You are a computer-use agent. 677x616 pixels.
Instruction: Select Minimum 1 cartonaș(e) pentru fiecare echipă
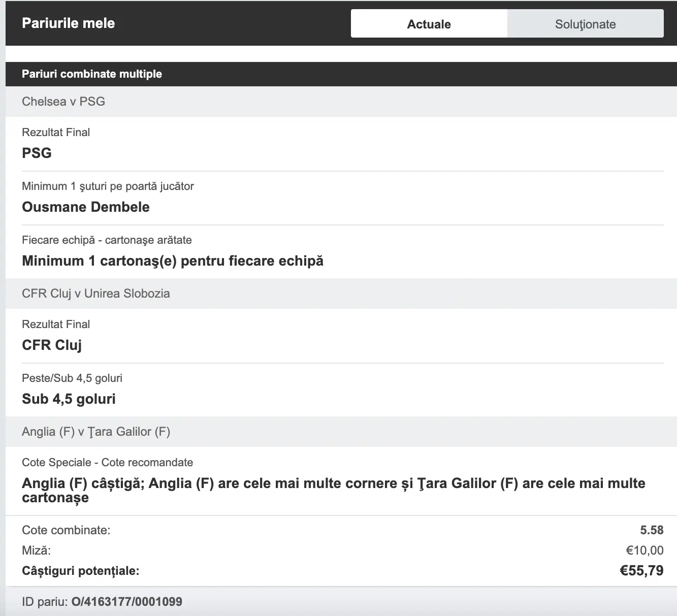[x=173, y=261]
